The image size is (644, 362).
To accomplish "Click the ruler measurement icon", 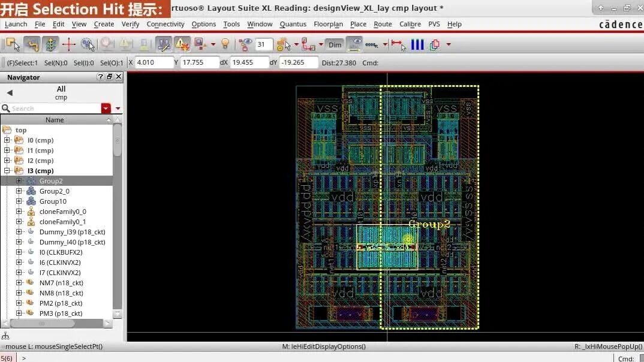I will [x=372, y=44].
